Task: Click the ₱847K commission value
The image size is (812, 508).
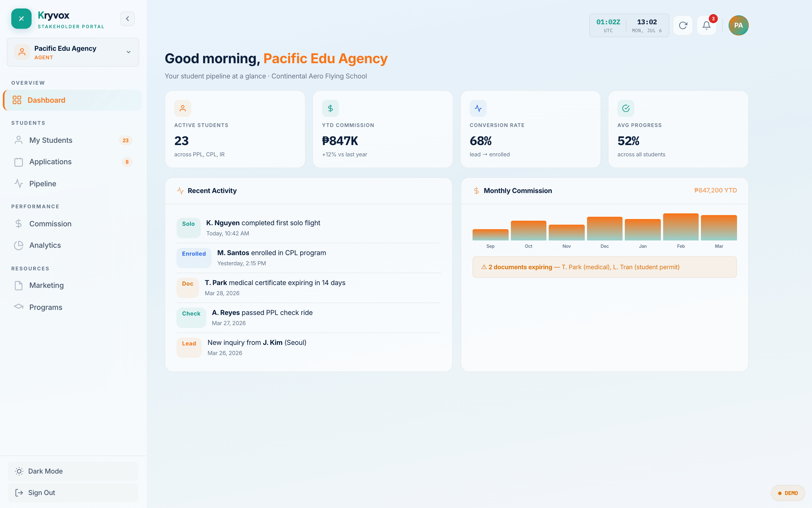Action: [340, 141]
